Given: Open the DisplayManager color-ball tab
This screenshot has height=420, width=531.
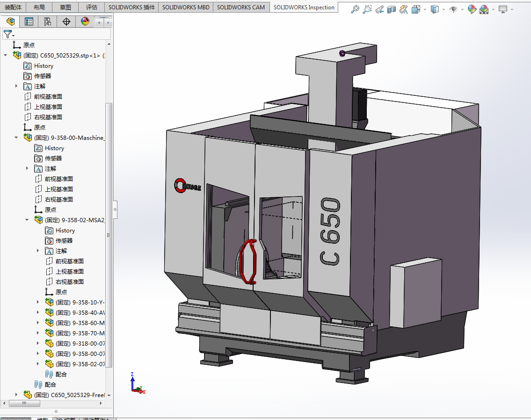Looking at the screenshot, I should coord(85,22).
